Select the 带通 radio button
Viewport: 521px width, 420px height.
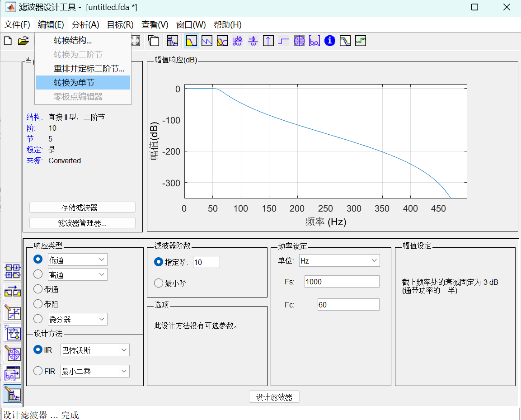(38, 289)
